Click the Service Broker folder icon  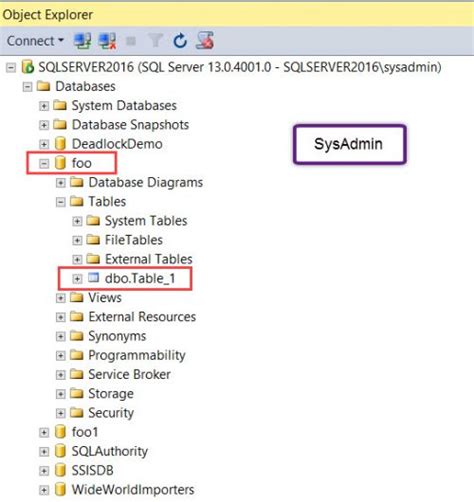tap(77, 374)
